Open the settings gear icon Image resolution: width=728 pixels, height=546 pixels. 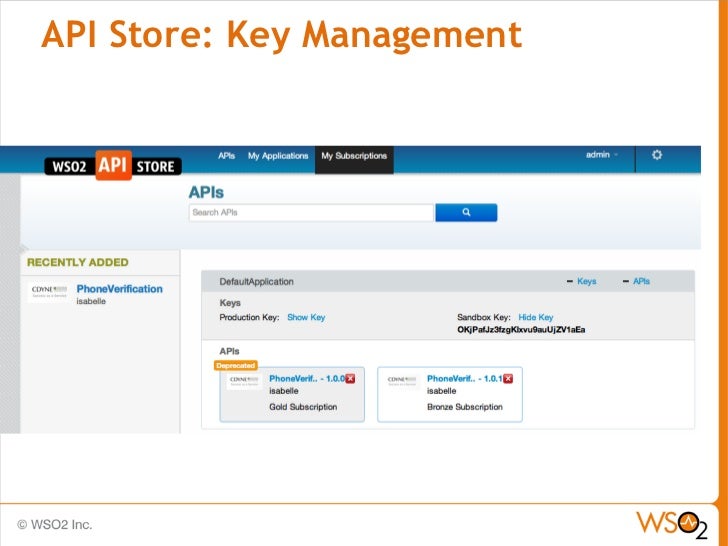tap(656, 155)
